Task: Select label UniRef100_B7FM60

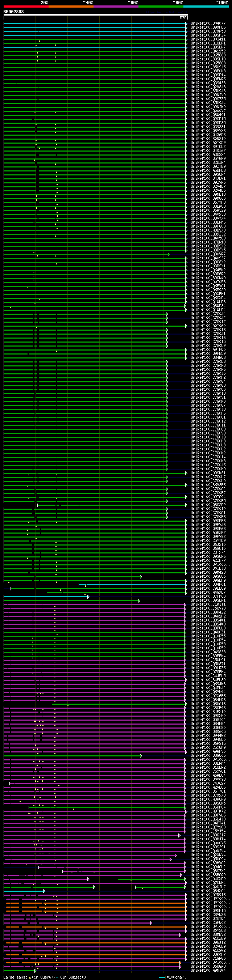Action: coord(208,597)
